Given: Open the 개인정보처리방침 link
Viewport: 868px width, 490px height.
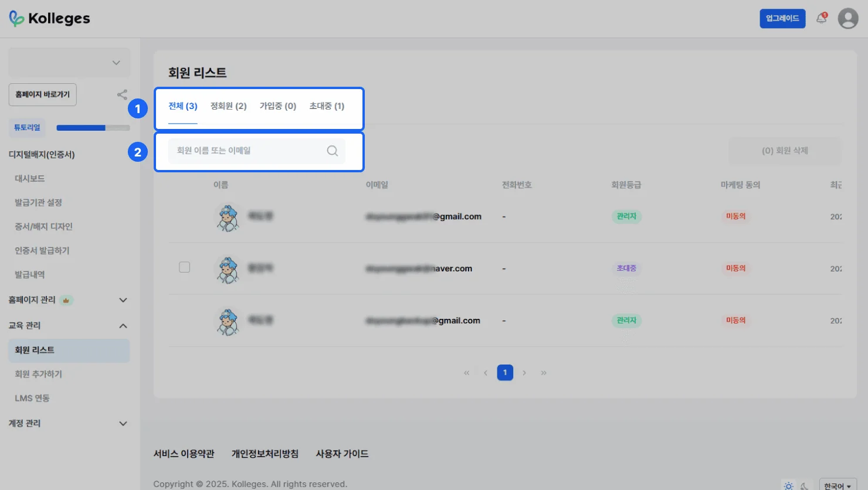Looking at the screenshot, I should click(x=265, y=454).
